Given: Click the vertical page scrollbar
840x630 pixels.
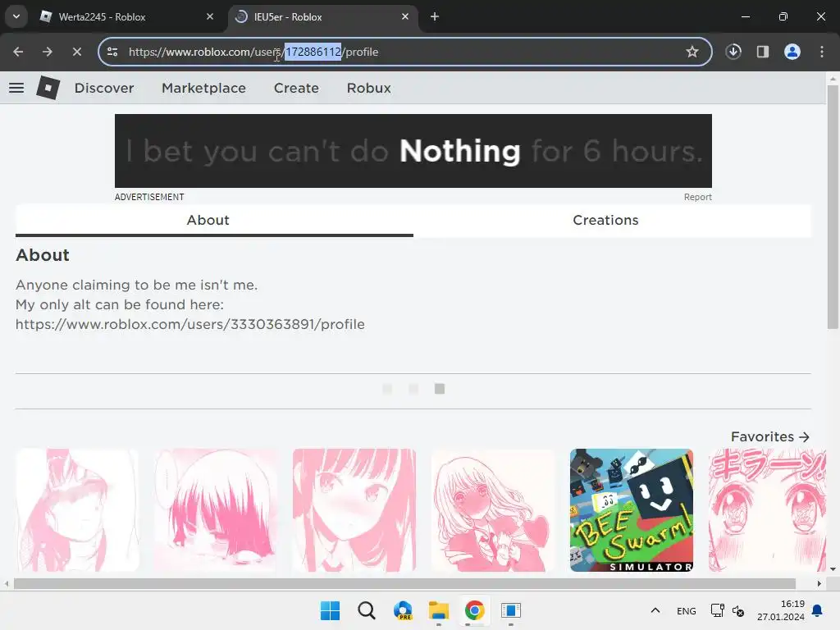Looking at the screenshot, I should tap(833, 207).
